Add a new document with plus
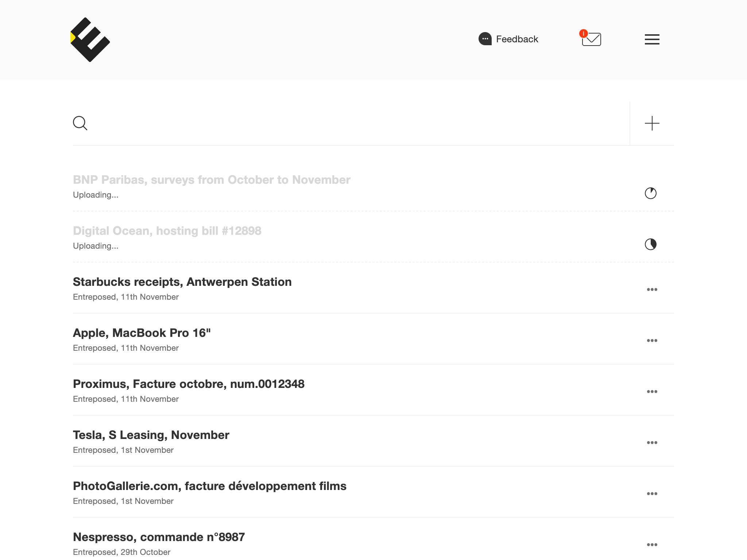This screenshot has width=747, height=560. click(652, 123)
